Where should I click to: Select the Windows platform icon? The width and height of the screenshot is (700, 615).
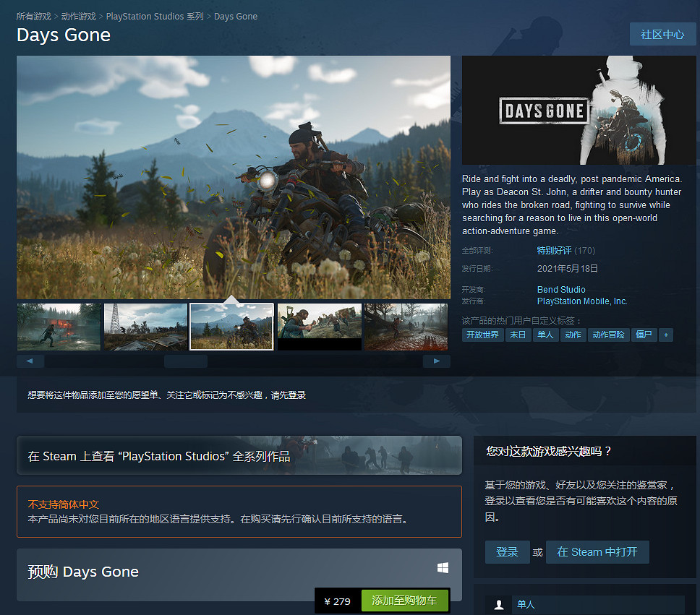point(443,567)
